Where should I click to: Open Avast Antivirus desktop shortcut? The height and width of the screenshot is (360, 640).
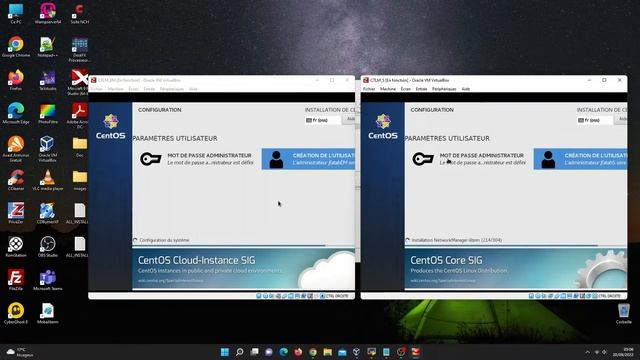tap(16, 149)
